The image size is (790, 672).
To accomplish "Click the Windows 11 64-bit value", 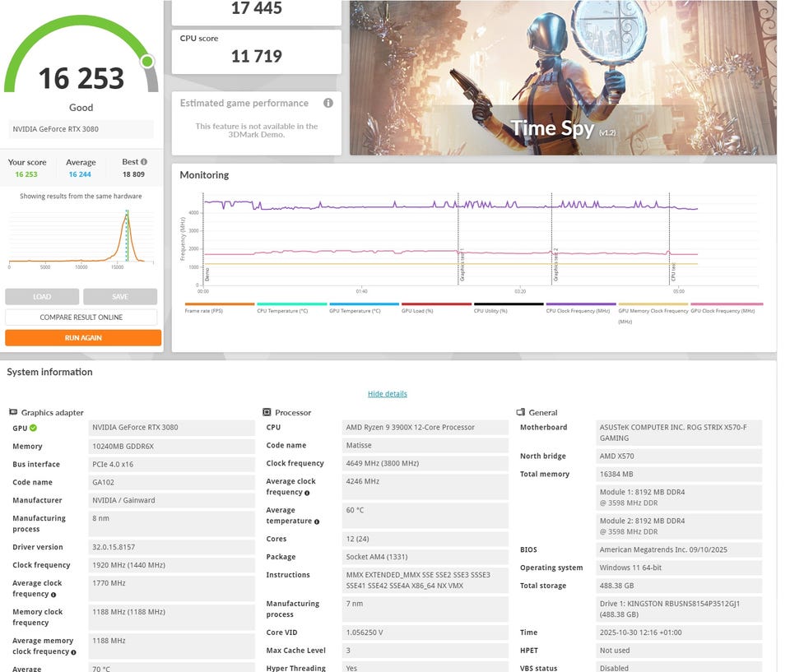I will pyautogui.click(x=679, y=568).
